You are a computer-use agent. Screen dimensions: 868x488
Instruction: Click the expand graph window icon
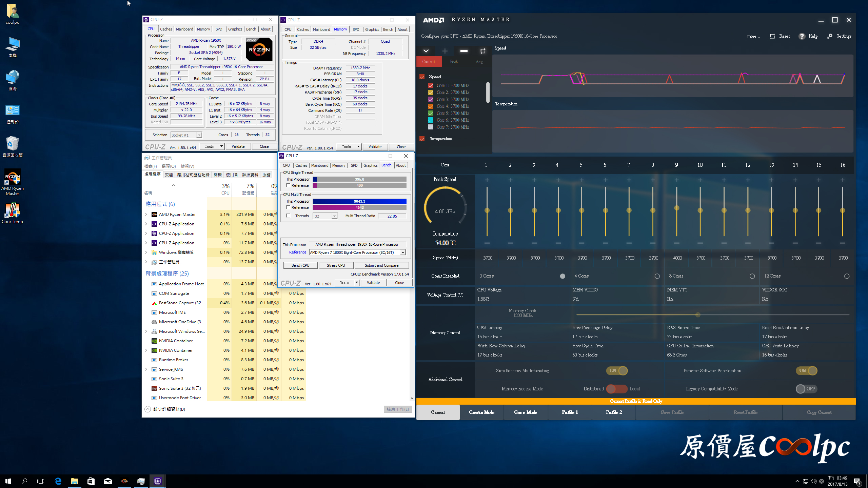tap(483, 51)
